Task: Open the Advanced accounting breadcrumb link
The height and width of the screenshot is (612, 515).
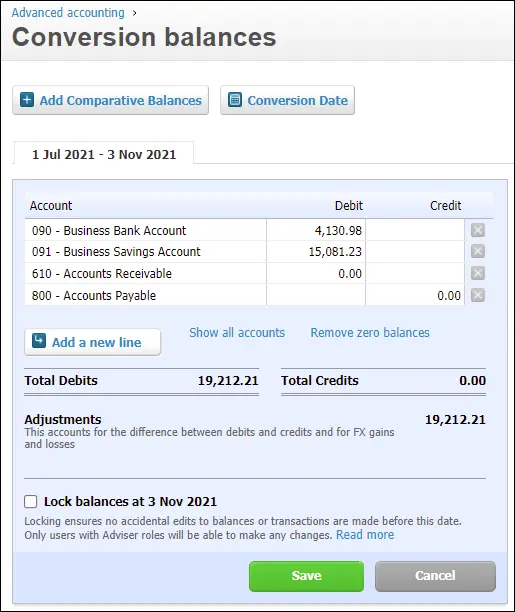Action: (68, 12)
